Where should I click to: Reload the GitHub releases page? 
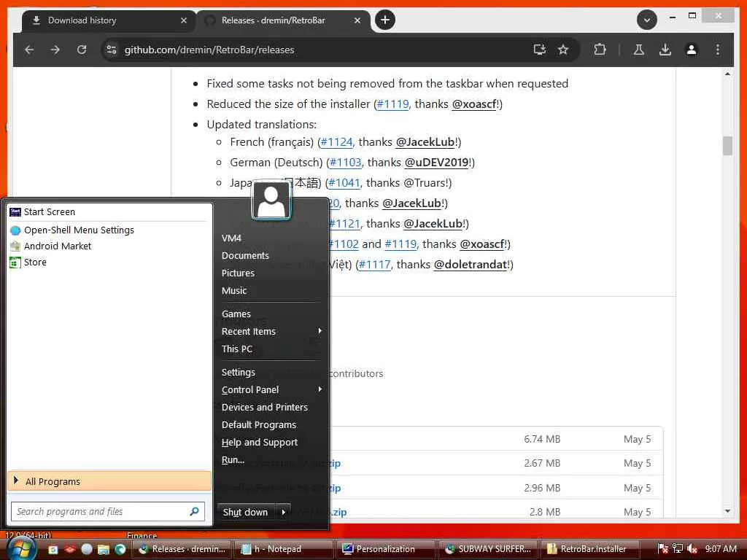pyautogui.click(x=82, y=50)
